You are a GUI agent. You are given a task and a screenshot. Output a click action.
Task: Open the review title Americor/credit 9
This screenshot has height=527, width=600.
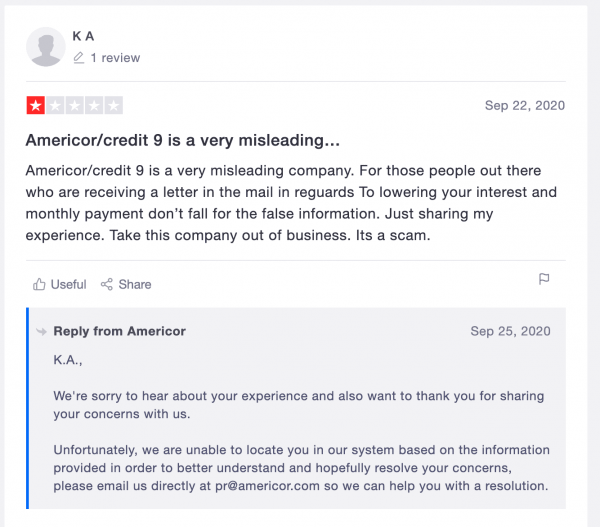[183, 140]
